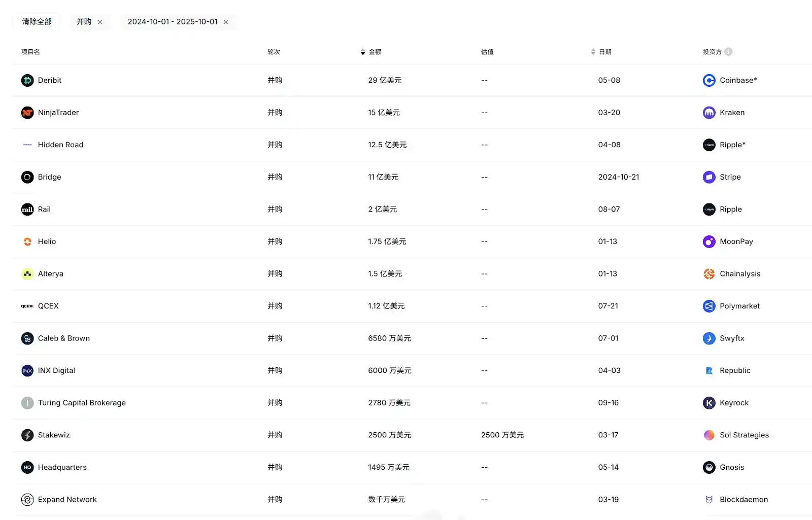This screenshot has width=812, height=520.
Task: Click the Coinbase investor icon
Action: coord(709,80)
